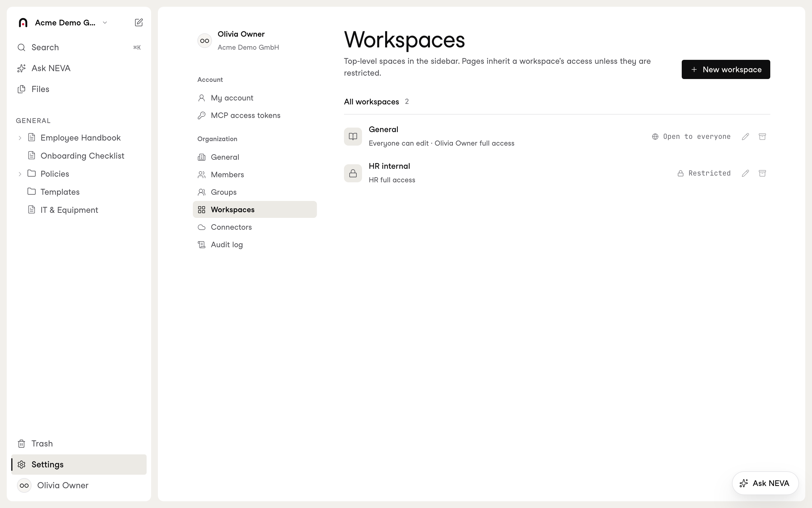Click the General workspace name
812x508 pixels.
point(383,129)
